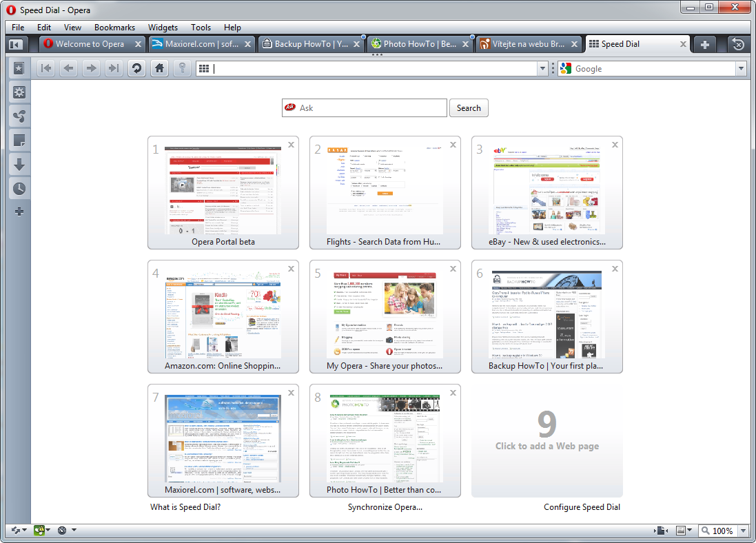Toggle the side panel button beside the tabs
This screenshot has width=756, height=543.
tap(16, 44)
